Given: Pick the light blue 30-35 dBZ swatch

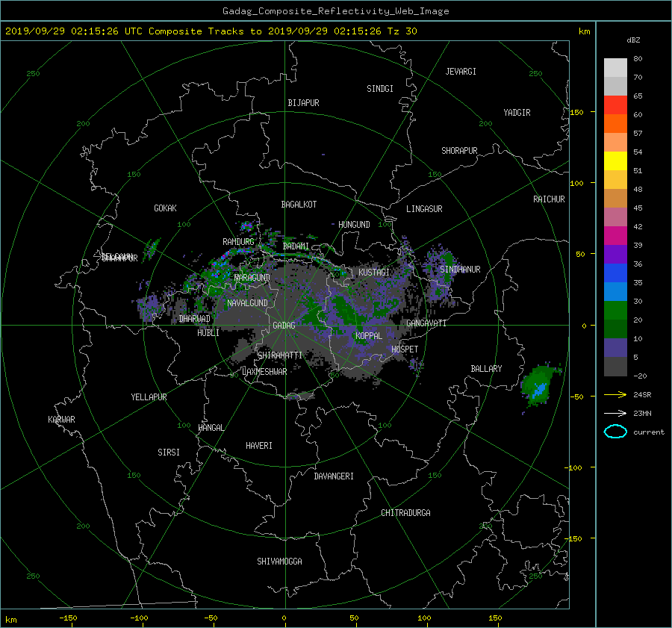Looking at the screenshot, I should (615, 292).
